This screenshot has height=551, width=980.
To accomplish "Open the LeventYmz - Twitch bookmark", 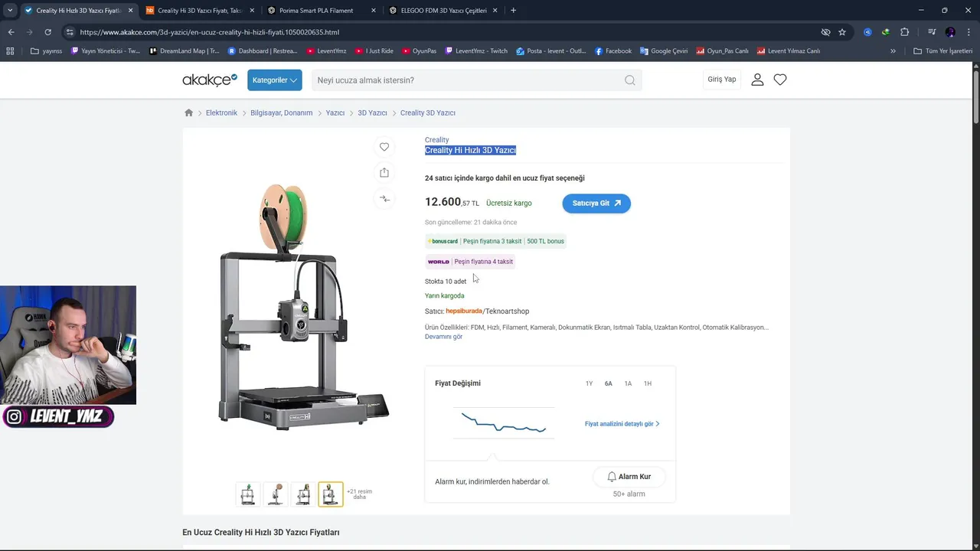I will [475, 51].
